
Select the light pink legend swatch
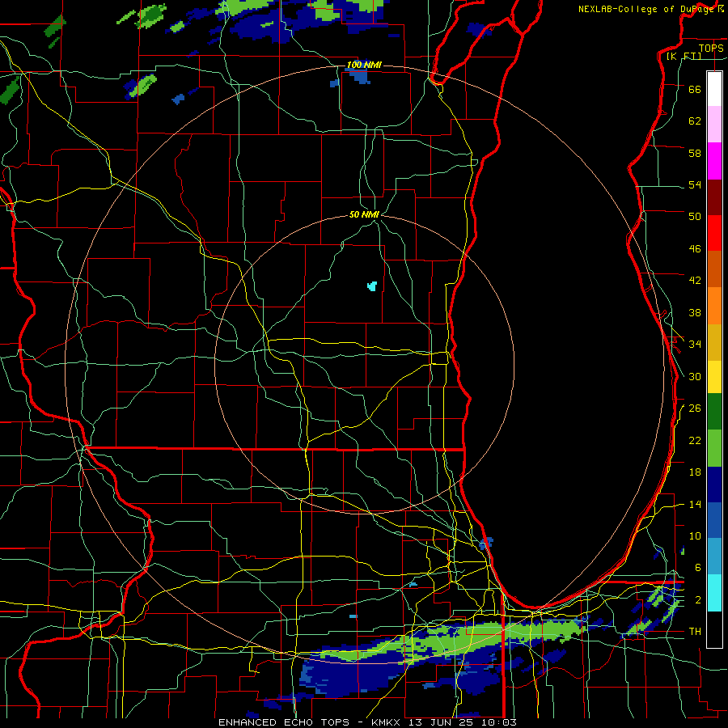click(714, 124)
